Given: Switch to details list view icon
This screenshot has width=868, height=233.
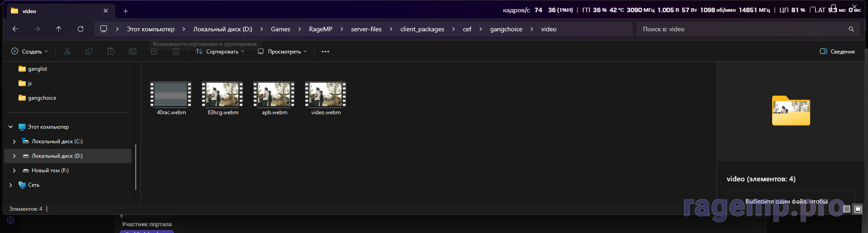Looking at the screenshot, I should (847, 209).
